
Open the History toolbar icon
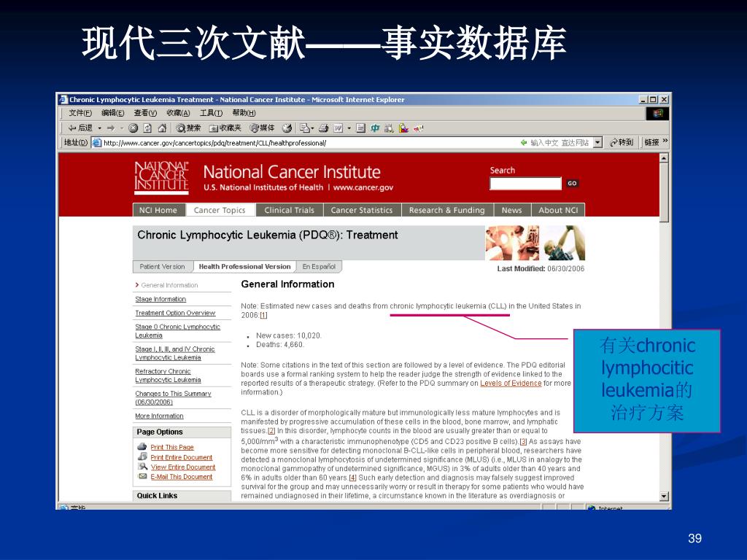point(287,128)
